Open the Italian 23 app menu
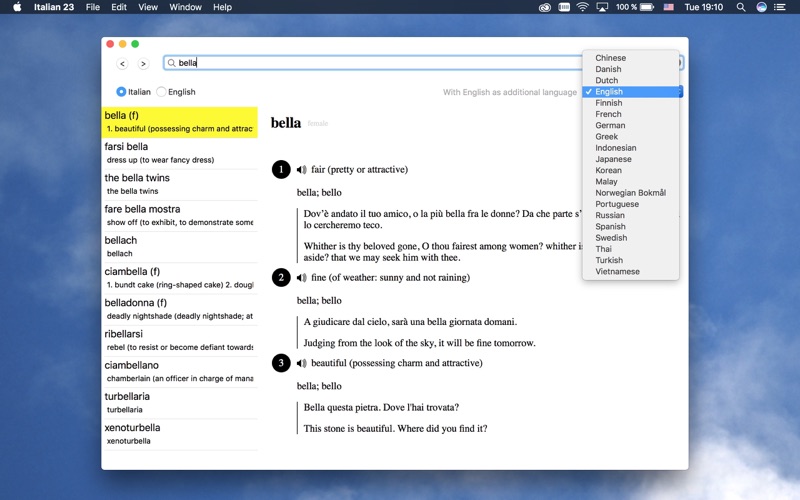 point(54,7)
